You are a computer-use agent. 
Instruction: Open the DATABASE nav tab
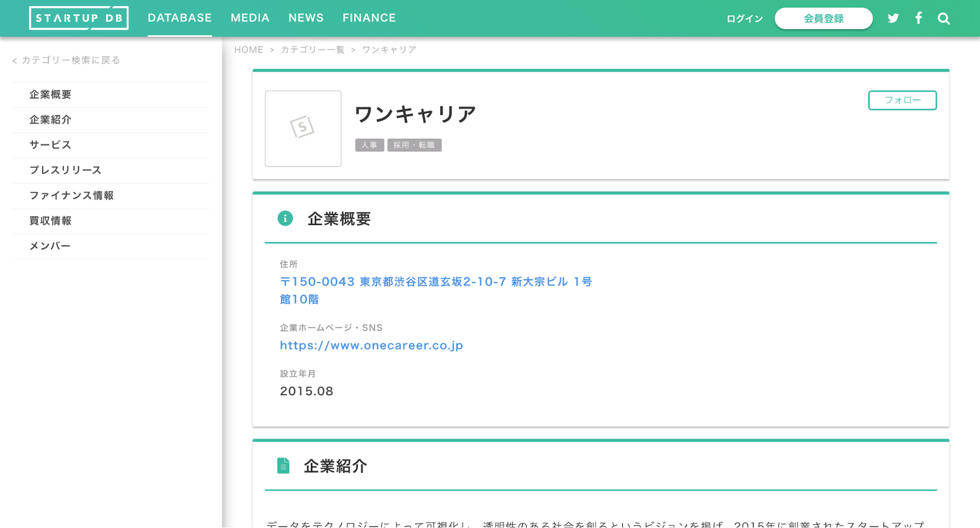pos(180,18)
